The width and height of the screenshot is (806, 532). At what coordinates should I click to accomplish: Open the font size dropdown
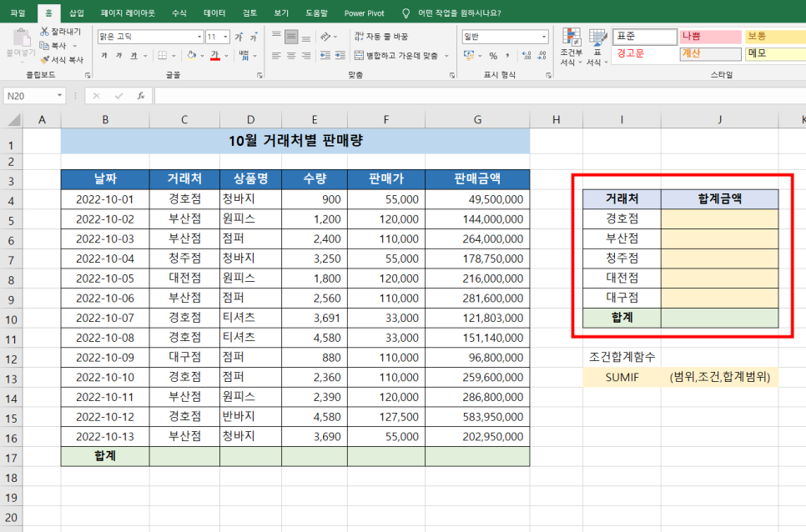[x=225, y=37]
